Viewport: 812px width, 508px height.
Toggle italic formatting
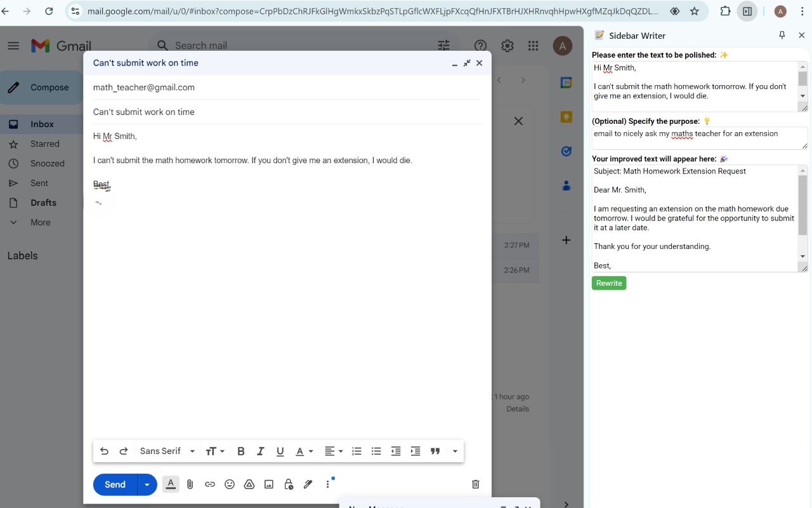[260, 451]
